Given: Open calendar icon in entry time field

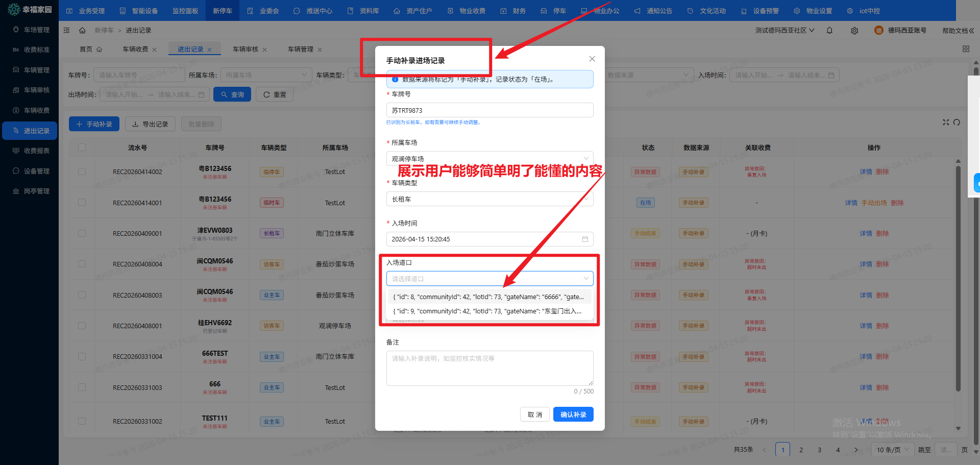Looking at the screenshot, I should click(585, 239).
